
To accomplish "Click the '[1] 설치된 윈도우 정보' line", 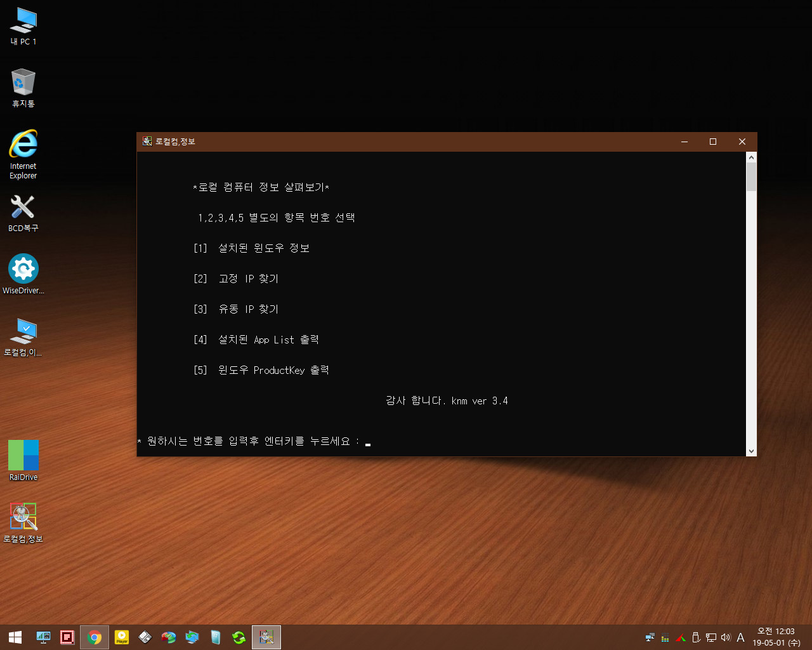I will tap(251, 248).
